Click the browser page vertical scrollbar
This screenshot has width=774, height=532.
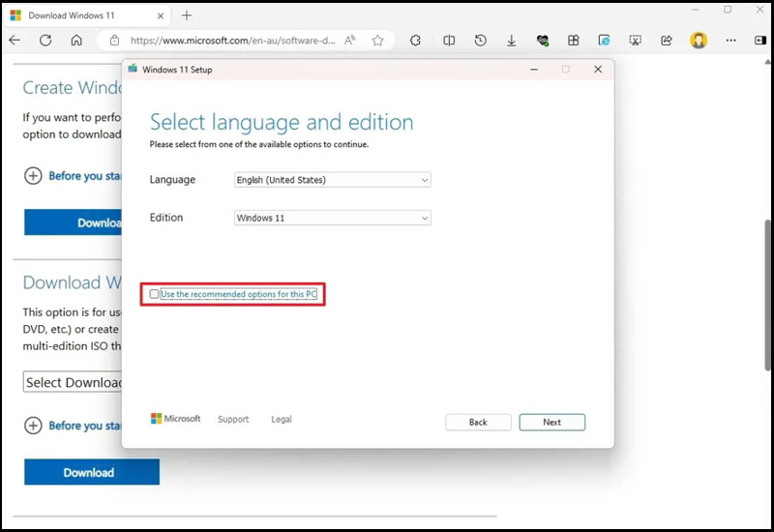(x=767, y=295)
